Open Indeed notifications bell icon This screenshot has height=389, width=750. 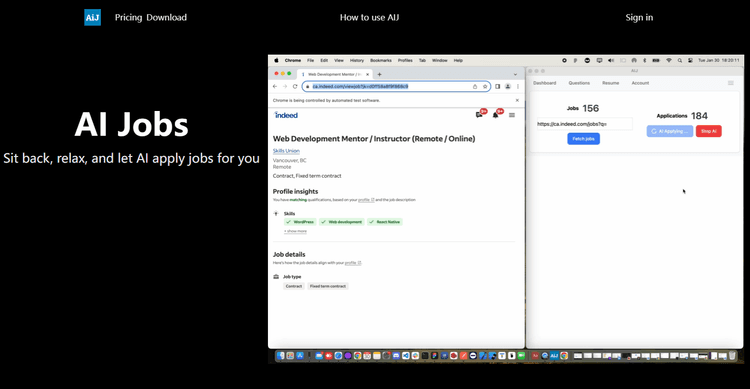click(496, 115)
